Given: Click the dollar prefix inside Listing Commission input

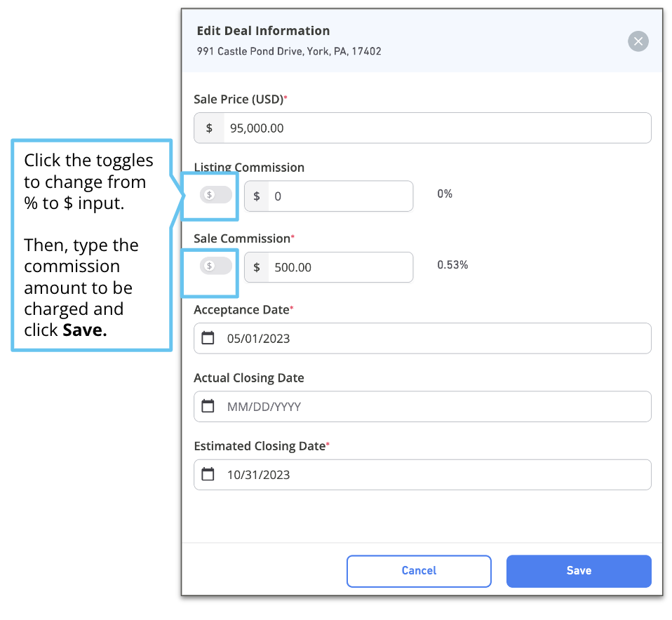Looking at the screenshot, I should pos(256,196).
